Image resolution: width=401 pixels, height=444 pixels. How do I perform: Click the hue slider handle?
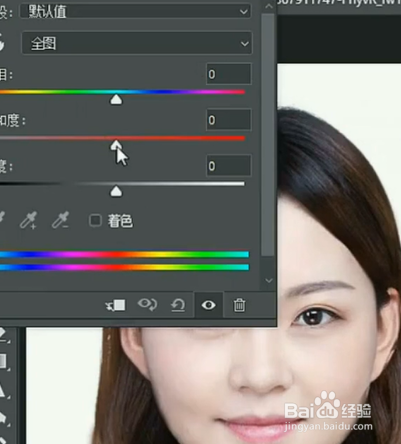(x=116, y=99)
